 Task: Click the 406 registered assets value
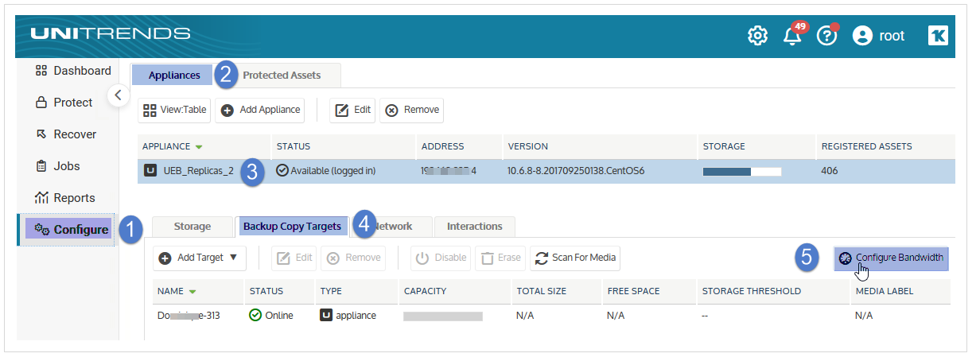click(x=830, y=171)
